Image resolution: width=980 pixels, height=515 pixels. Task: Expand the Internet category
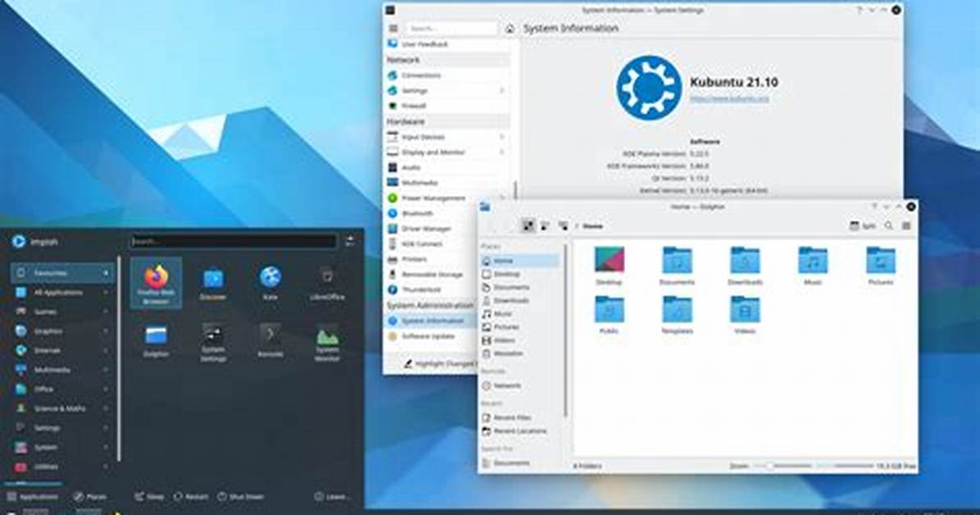pos(62,350)
